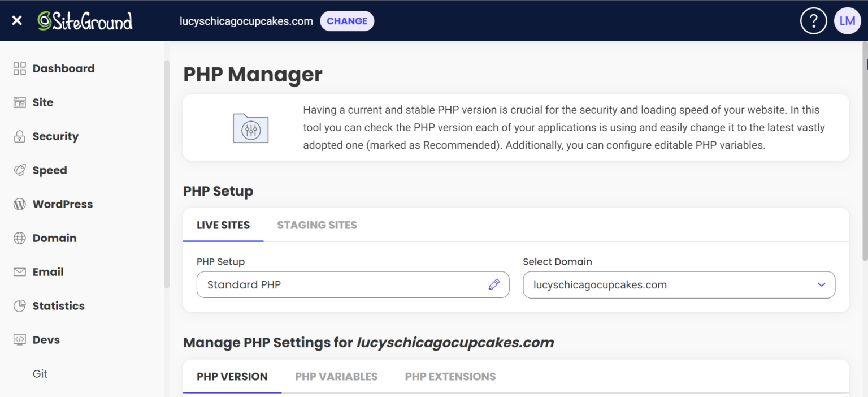Expand the Select Domain dropdown
Screen dimensions: 868x397
[x=821, y=284]
